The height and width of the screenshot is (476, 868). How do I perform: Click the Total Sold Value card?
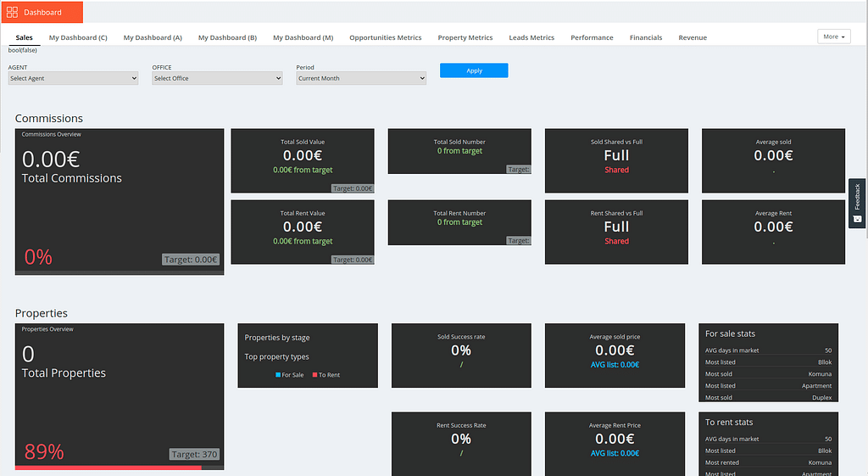[x=303, y=160]
